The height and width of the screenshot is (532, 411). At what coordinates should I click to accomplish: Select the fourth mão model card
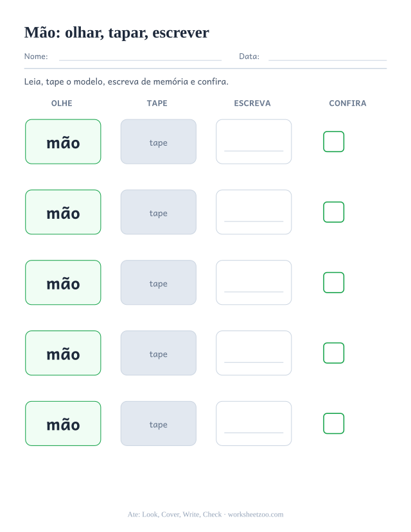pyautogui.click(x=63, y=353)
